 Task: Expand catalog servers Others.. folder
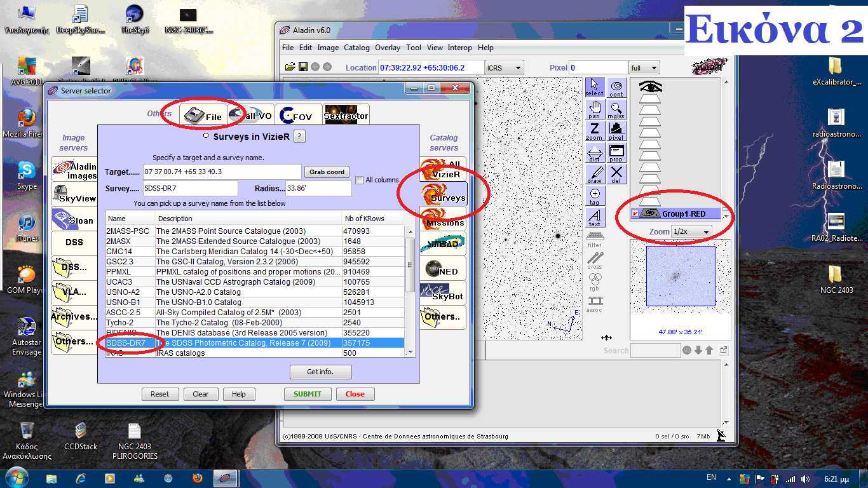pos(443,317)
